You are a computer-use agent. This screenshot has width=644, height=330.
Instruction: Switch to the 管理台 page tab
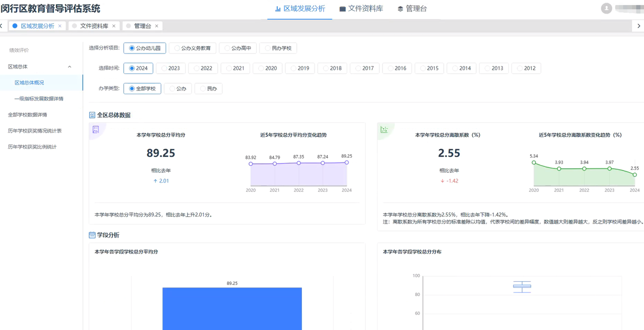coord(142,26)
